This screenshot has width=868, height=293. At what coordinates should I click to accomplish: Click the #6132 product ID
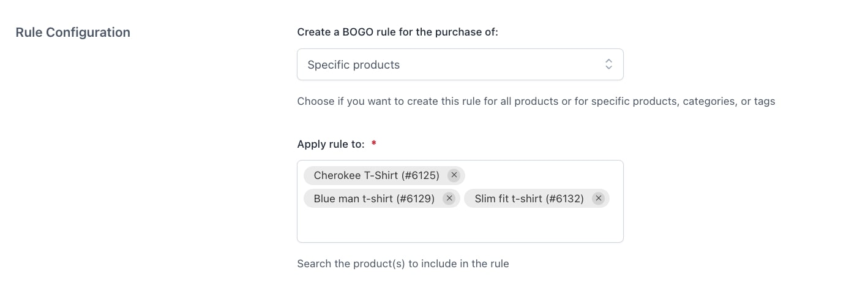tap(564, 199)
